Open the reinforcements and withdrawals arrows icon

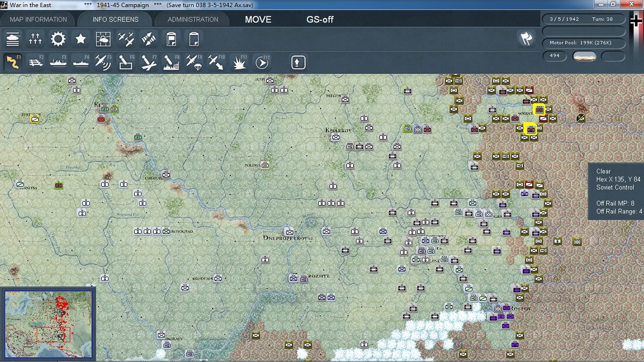(149, 39)
